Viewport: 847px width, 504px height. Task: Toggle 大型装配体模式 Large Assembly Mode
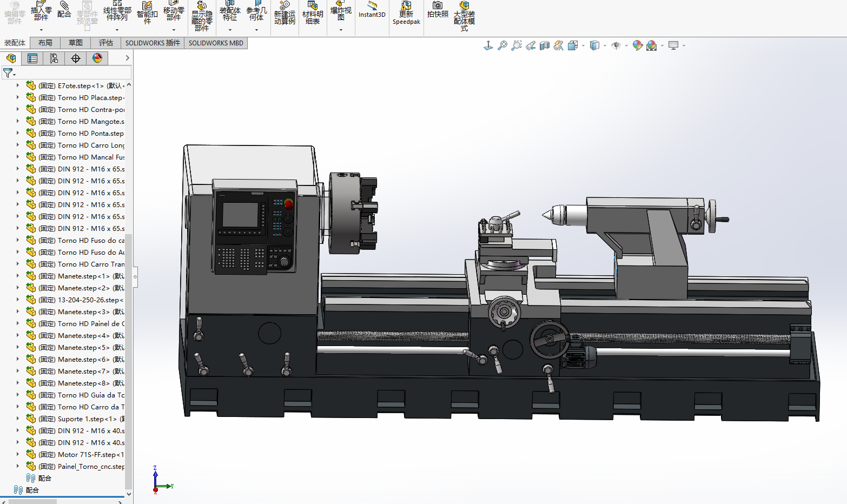pos(464,16)
